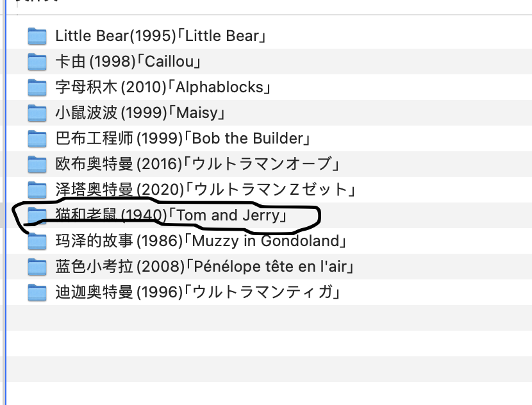Select the Little Bear folder name text
Viewport: 532px width, 405px height.
click(x=160, y=36)
